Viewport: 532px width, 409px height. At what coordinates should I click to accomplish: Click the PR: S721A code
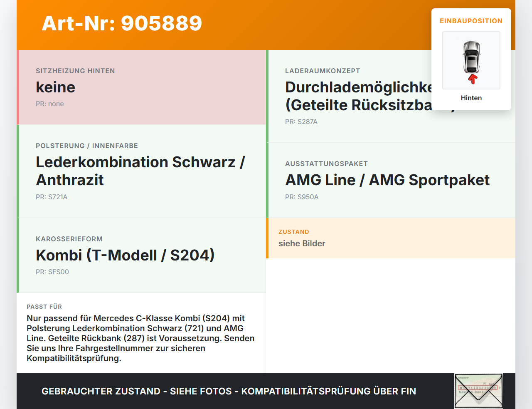(52, 197)
